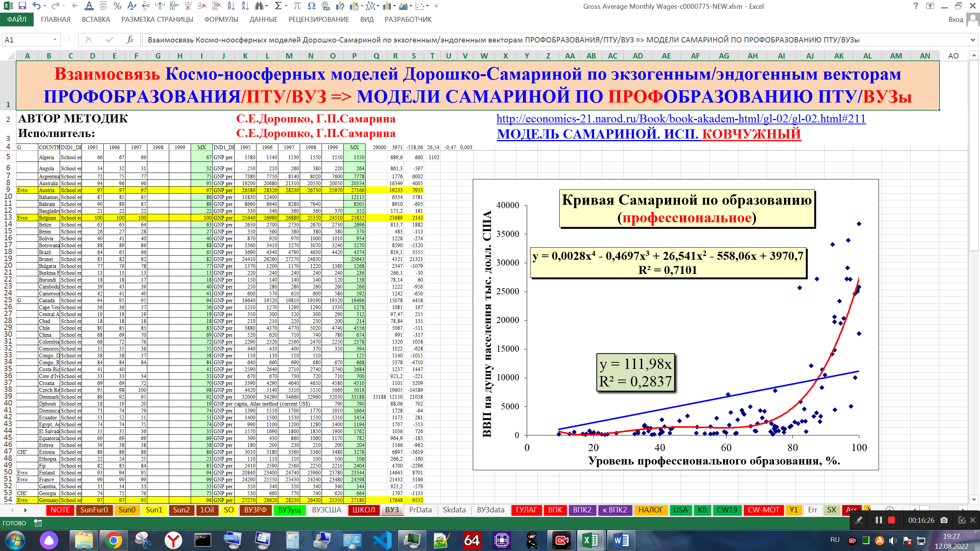
Task: Open the Undo history dropdown arrow
Action: point(45,6)
